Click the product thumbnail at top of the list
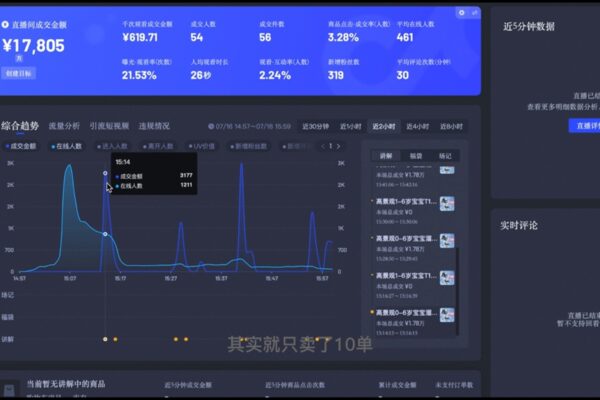The width and height of the screenshot is (600, 400). 447,170
